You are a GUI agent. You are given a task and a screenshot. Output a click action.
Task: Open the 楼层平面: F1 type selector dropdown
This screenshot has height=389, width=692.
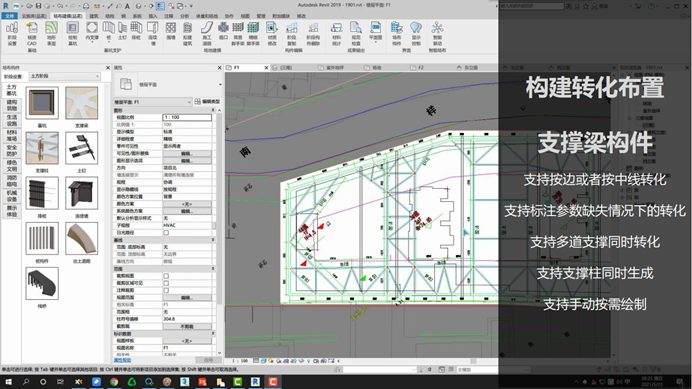(153, 102)
